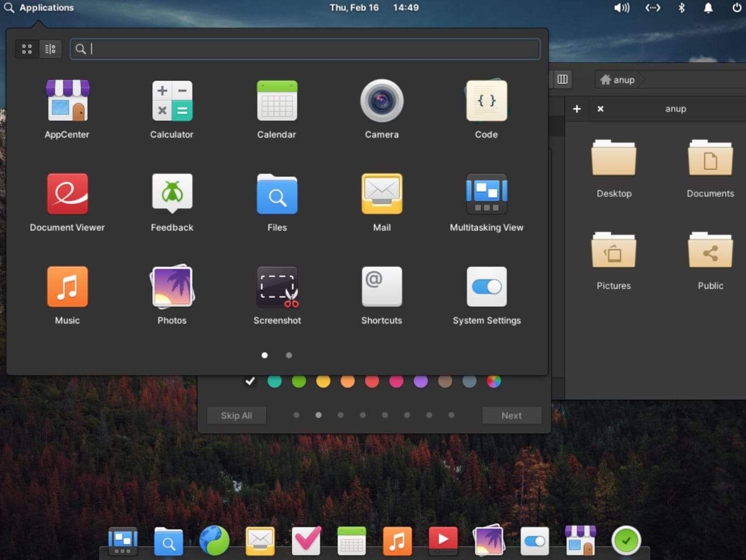Select the default checked accent color
The width and height of the screenshot is (746, 560).
tap(250, 381)
